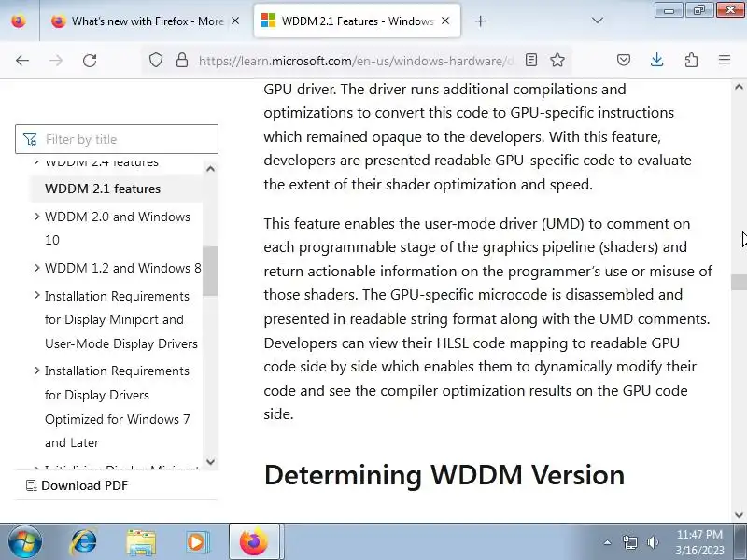Image resolution: width=747 pixels, height=560 pixels.
Task: Show hidden tray icons arrow
Action: pyautogui.click(x=608, y=542)
